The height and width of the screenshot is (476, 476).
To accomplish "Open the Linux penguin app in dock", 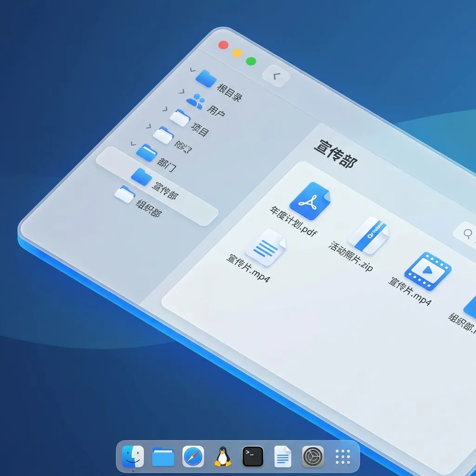I will click(x=223, y=456).
